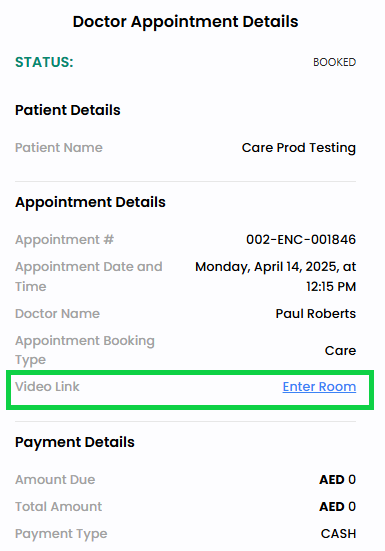Viewport: 385px width, 551px height.
Task: Select the Total Amount AED 0 value
Action: point(338,507)
